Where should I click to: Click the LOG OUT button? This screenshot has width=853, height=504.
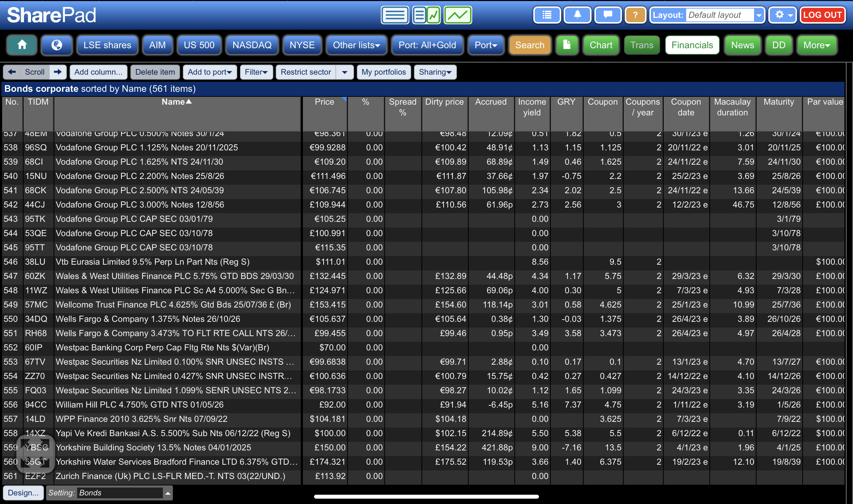pyautogui.click(x=823, y=15)
